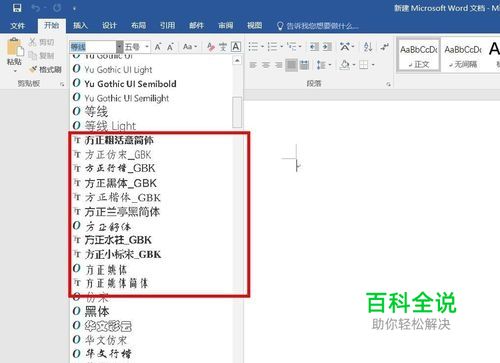The height and width of the screenshot is (363, 500).
Task: Toggle Distributed alignment button
Action: [x=304, y=65]
